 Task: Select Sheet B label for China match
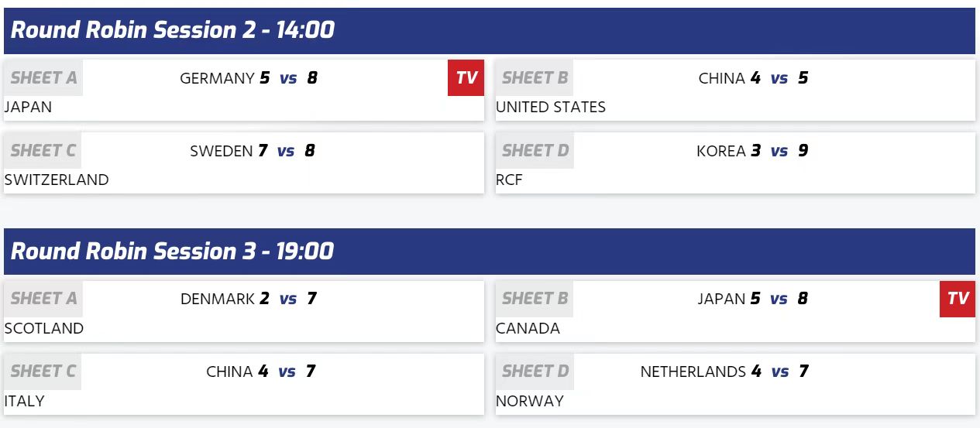535,78
